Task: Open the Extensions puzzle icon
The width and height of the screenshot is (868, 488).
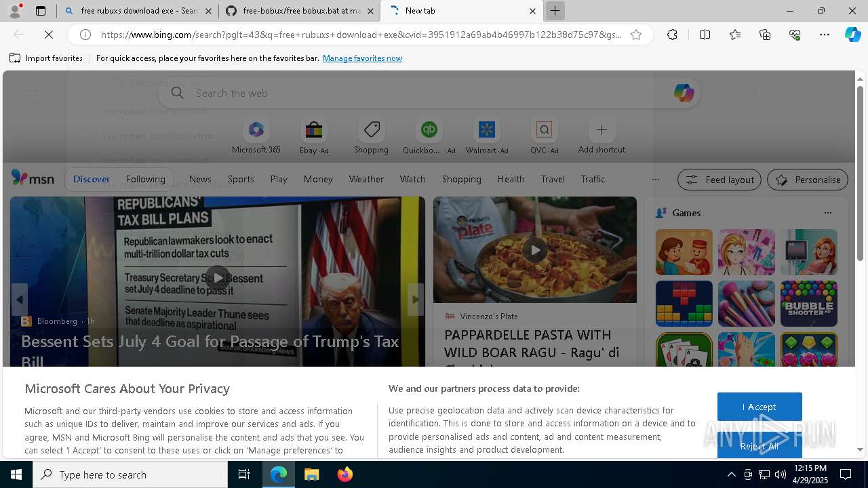Action: [x=672, y=35]
